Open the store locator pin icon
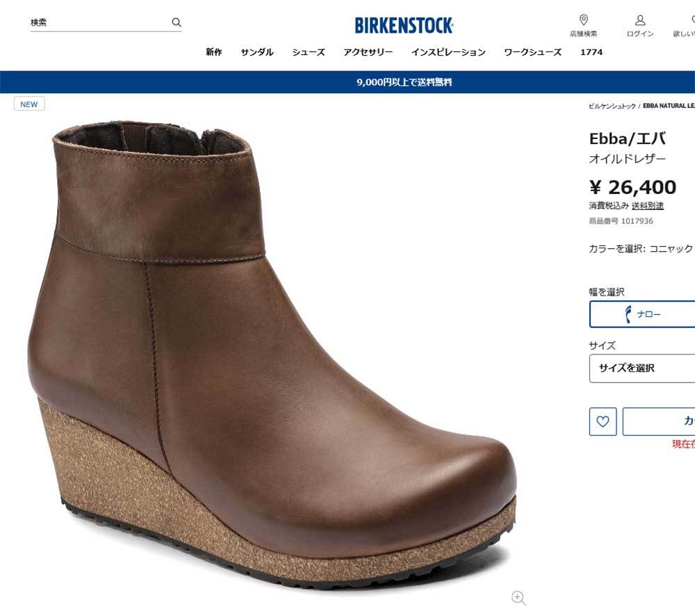 click(584, 19)
